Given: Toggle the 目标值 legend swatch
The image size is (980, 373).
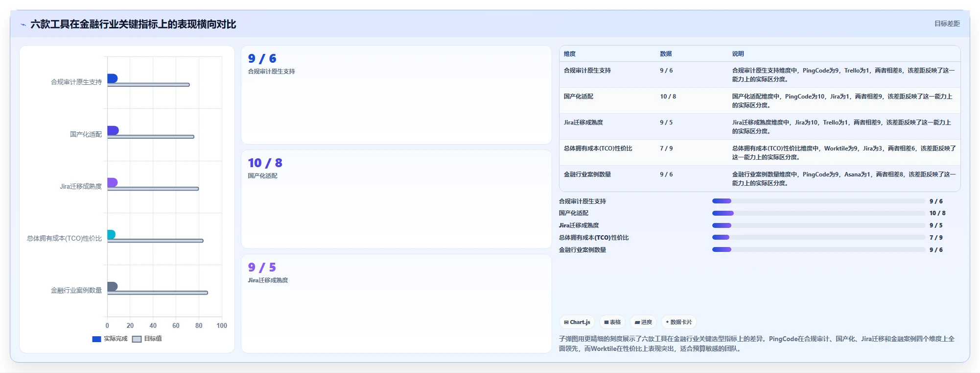Looking at the screenshot, I should pos(137,339).
